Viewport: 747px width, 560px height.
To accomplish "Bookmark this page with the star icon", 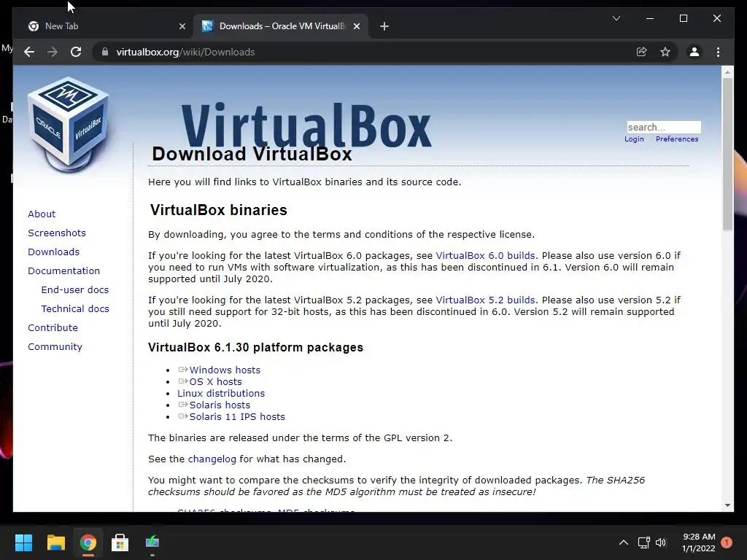I will point(665,52).
